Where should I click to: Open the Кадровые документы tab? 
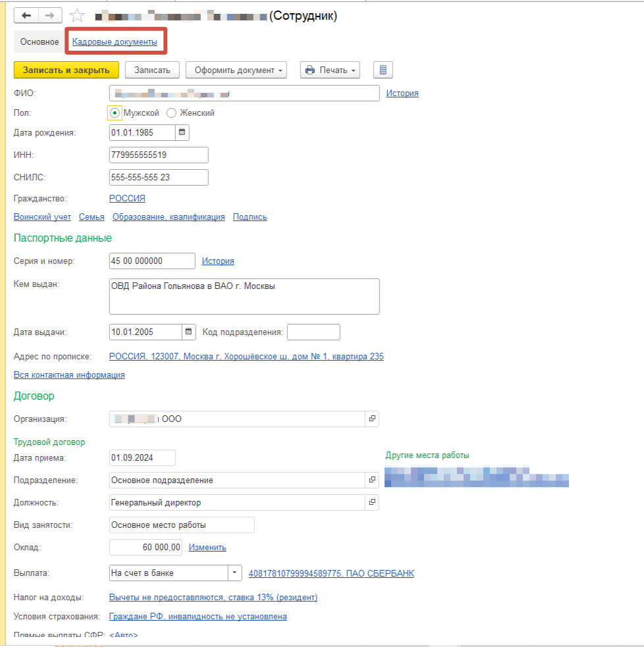click(x=115, y=41)
